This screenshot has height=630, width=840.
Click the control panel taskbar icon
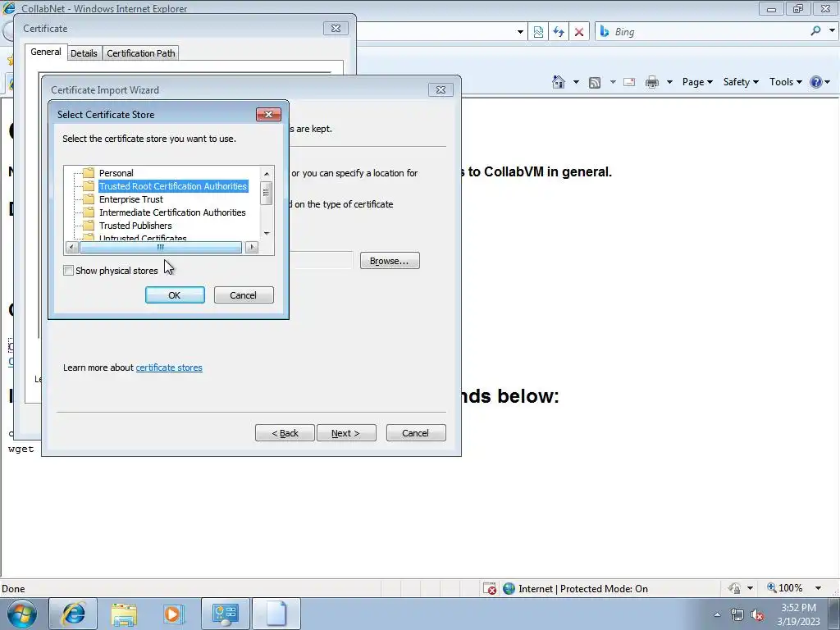[x=225, y=614]
